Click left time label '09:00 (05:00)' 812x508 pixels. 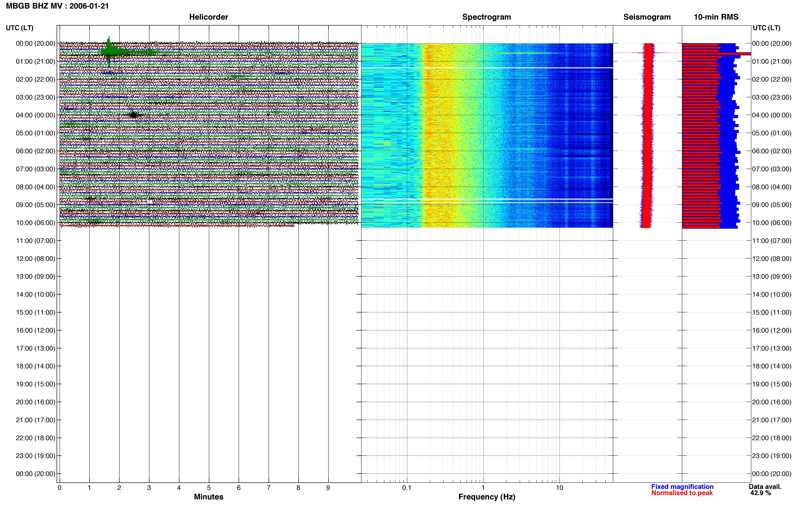tap(36, 205)
